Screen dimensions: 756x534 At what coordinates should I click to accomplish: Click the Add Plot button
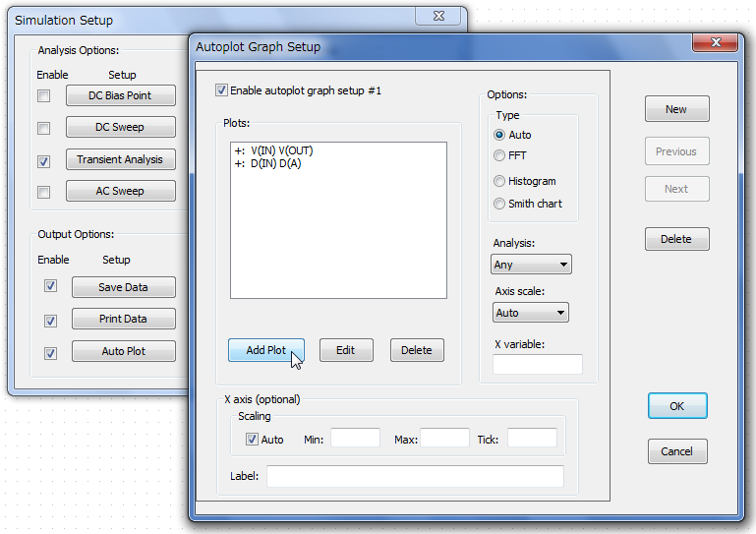pyautogui.click(x=265, y=350)
